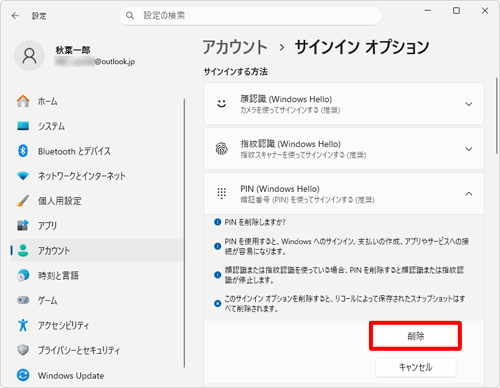Click the Windows Update sync icon
The height and width of the screenshot is (388, 500).
coord(23,375)
